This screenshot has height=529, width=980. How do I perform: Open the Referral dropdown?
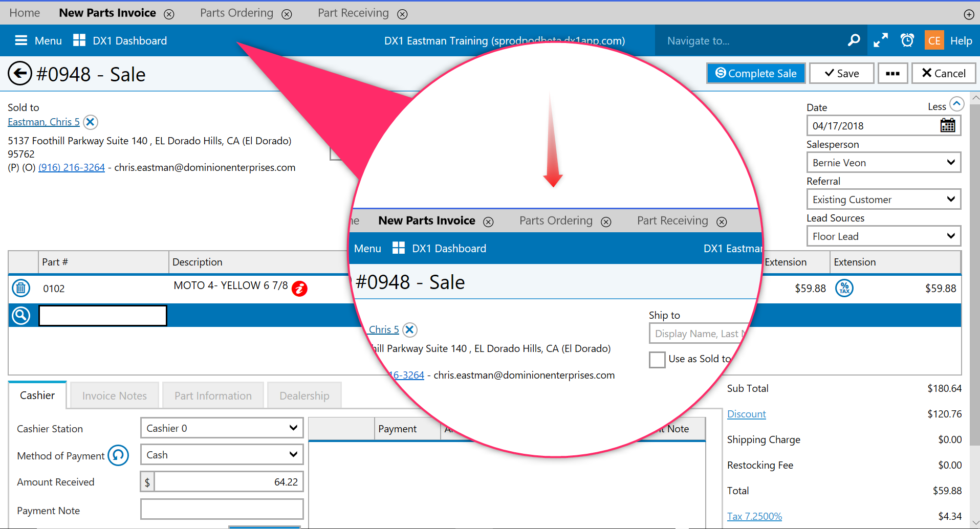(x=884, y=200)
